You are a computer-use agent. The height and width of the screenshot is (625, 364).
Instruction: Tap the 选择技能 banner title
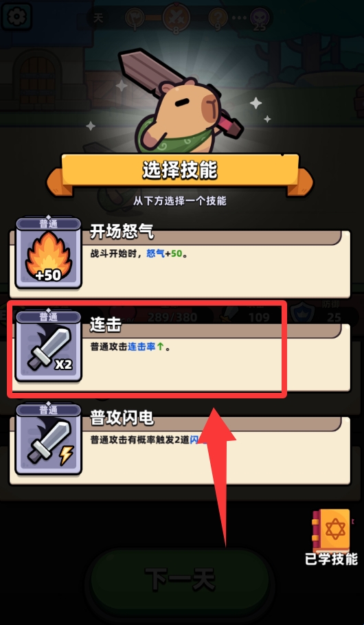pyautogui.click(x=180, y=170)
